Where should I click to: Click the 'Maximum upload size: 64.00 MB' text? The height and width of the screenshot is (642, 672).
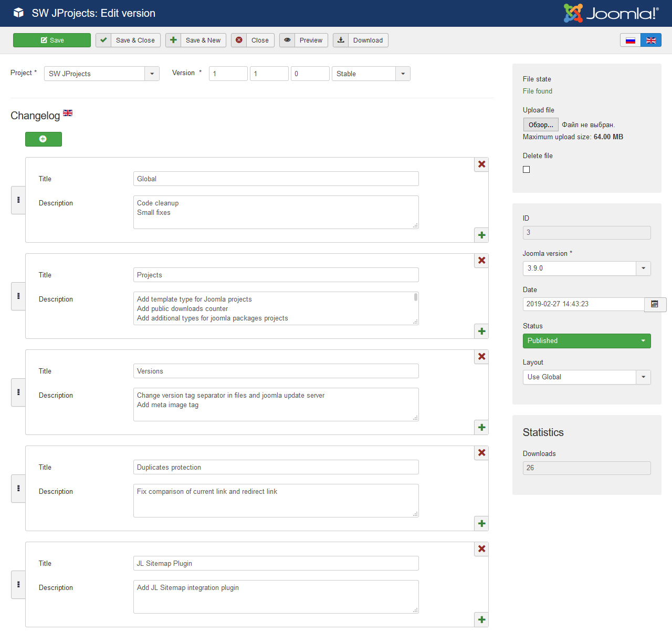coord(573,137)
